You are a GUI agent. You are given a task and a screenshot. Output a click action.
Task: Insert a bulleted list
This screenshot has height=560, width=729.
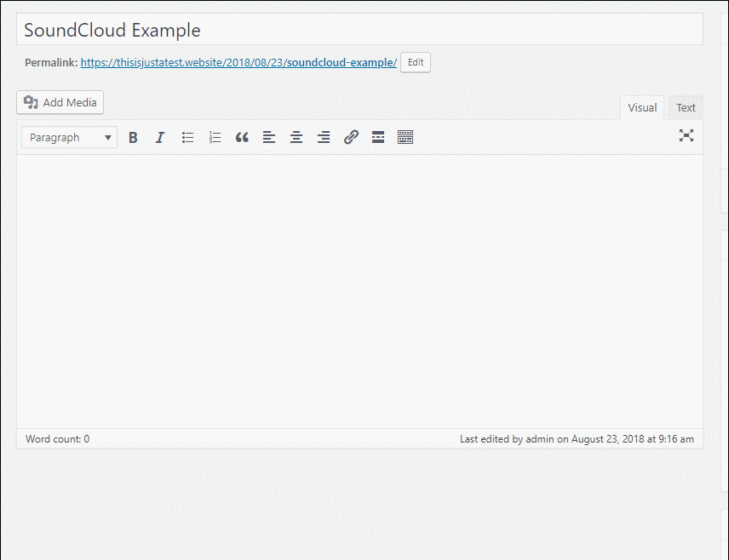[187, 138]
